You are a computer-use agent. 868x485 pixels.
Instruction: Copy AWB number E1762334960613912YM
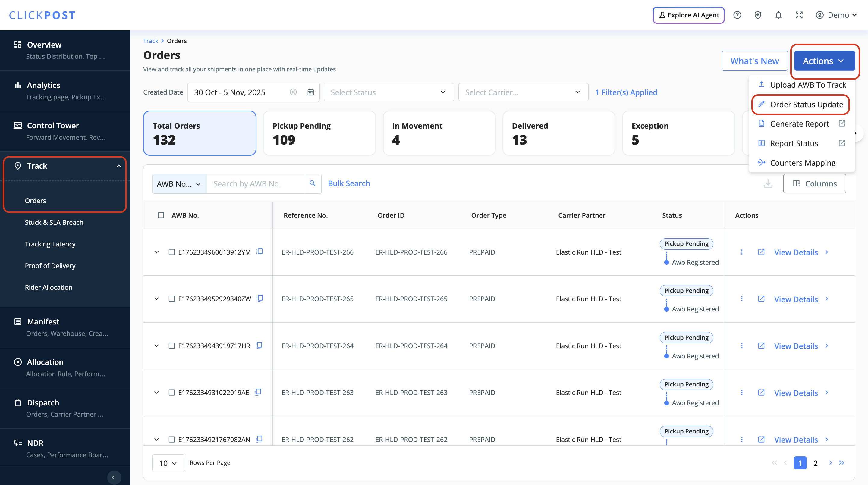259,252
